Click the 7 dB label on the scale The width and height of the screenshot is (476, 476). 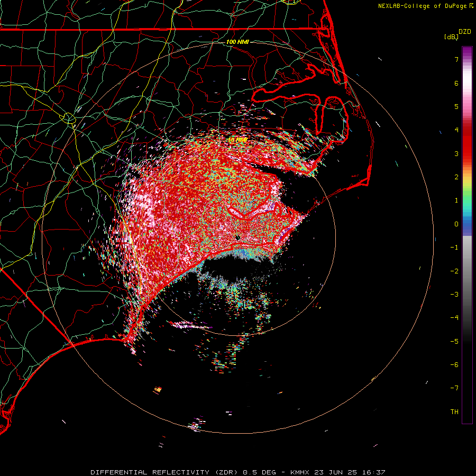pyautogui.click(x=456, y=59)
